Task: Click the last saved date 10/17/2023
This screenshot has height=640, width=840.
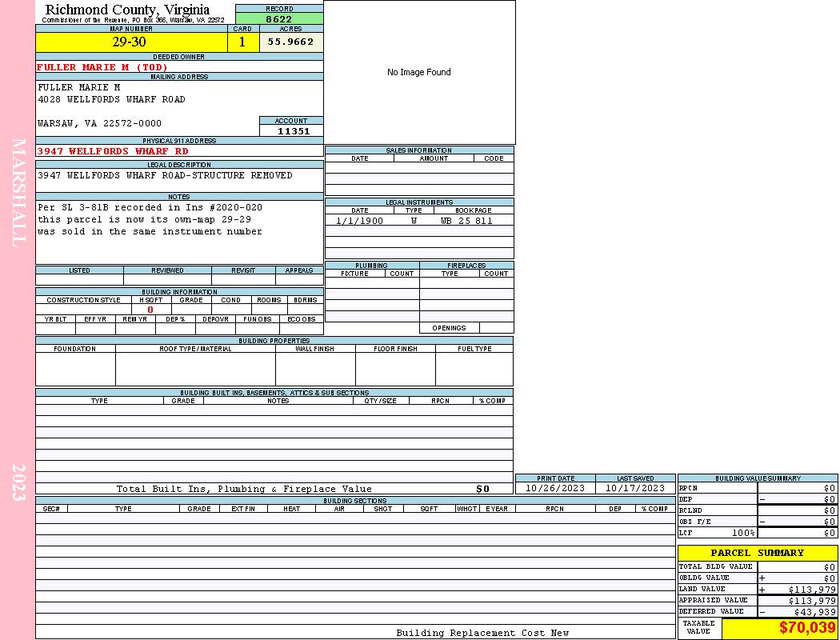Action: [635, 488]
